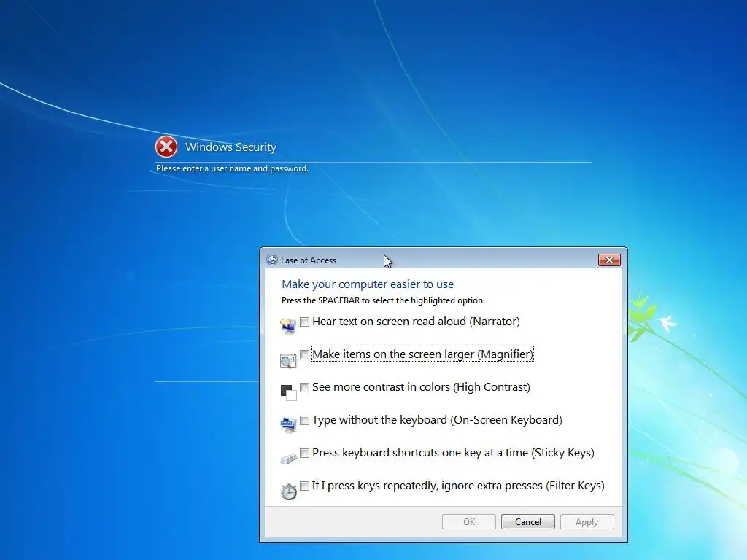Click the OK button

point(469,522)
